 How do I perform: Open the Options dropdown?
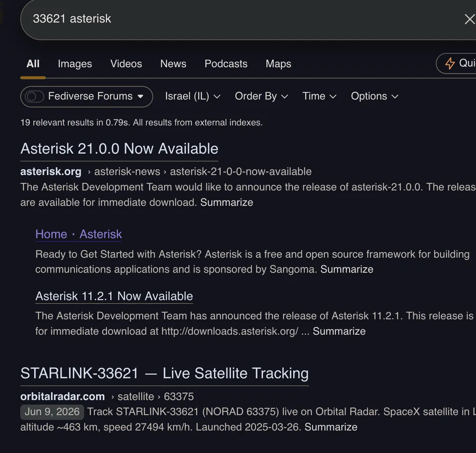pyautogui.click(x=375, y=96)
